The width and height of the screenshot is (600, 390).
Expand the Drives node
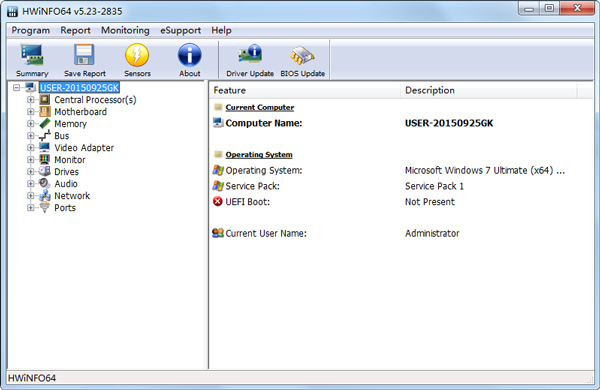click(x=31, y=171)
